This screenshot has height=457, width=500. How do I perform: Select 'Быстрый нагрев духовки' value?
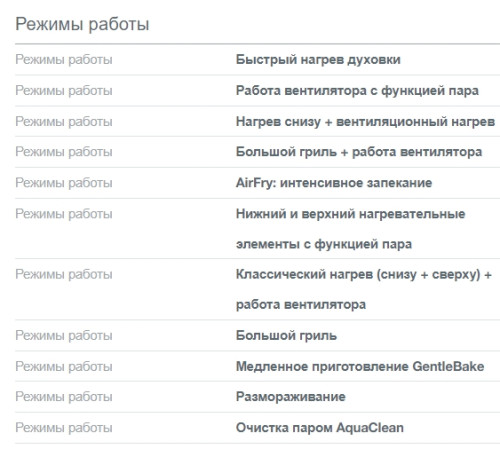[x=318, y=60]
